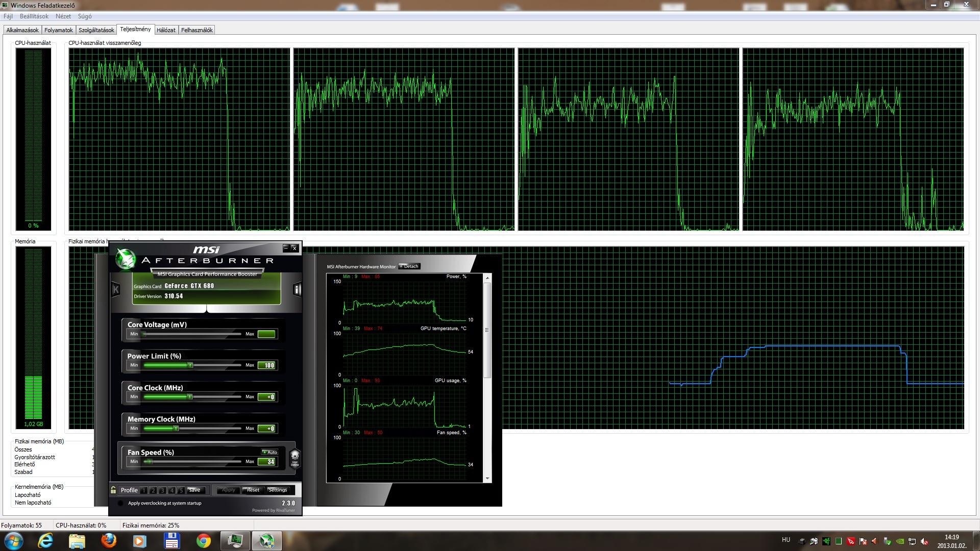Open the NVIDIA tray icon
Image resolution: width=980 pixels, height=551 pixels.
(900, 541)
